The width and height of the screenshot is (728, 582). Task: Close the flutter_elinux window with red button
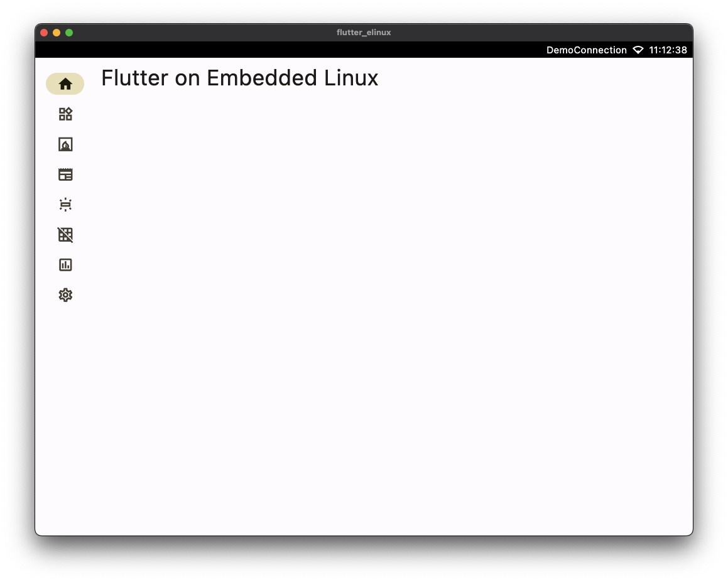coord(44,33)
